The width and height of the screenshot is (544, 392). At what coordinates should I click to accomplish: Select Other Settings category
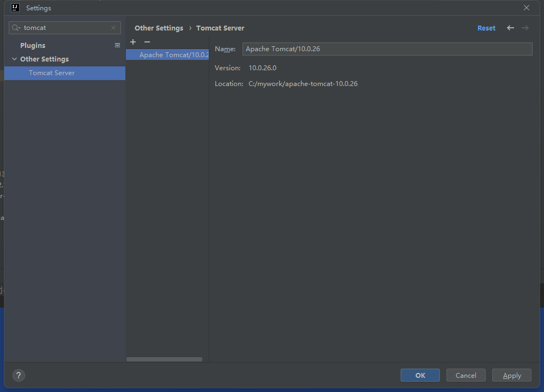[44, 59]
